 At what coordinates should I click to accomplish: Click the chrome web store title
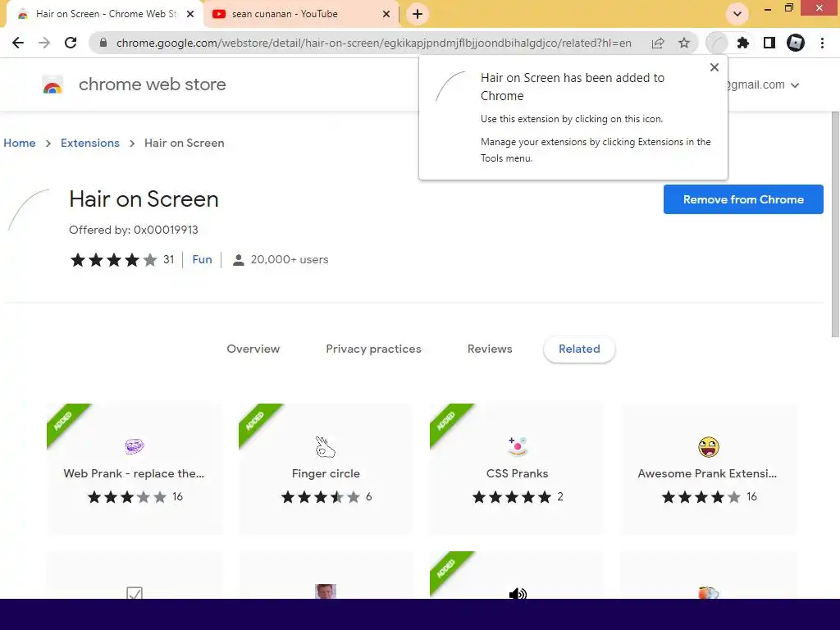(x=152, y=84)
